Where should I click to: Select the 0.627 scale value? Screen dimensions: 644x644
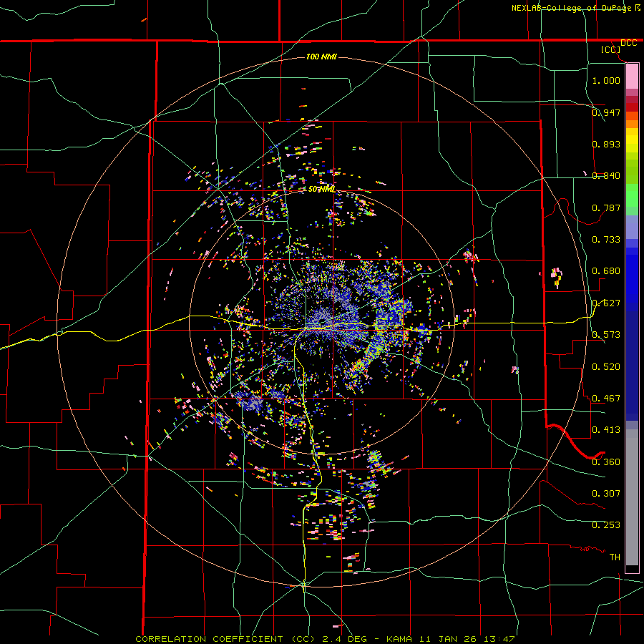pos(606,303)
